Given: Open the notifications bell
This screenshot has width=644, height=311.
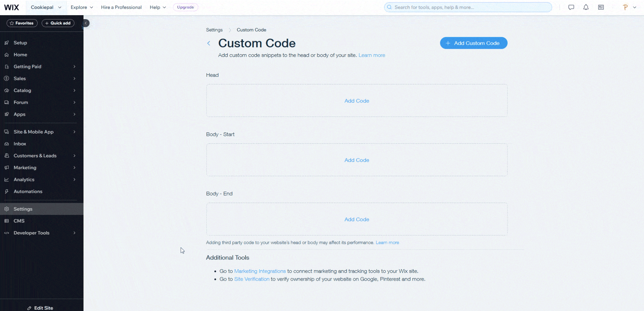Looking at the screenshot, I should (x=586, y=7).
